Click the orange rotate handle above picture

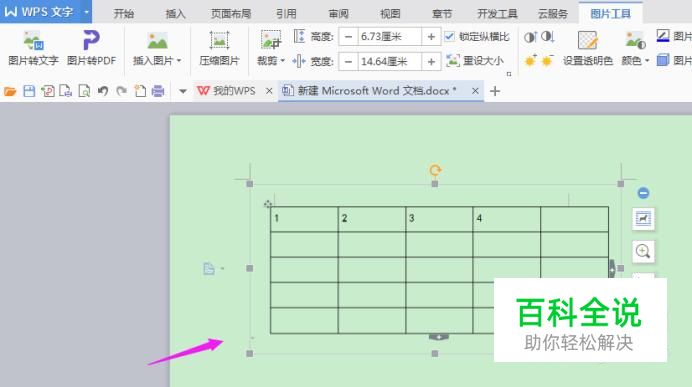435,170
